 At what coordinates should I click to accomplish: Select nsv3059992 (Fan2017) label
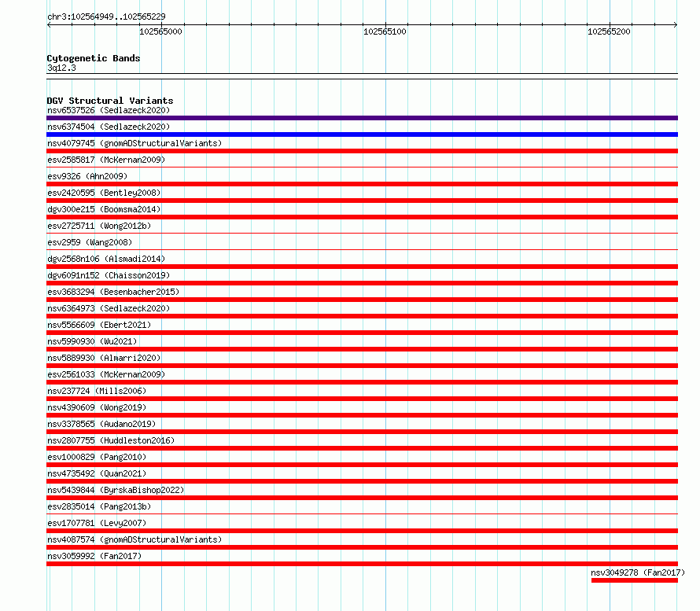tap(94, 556)
